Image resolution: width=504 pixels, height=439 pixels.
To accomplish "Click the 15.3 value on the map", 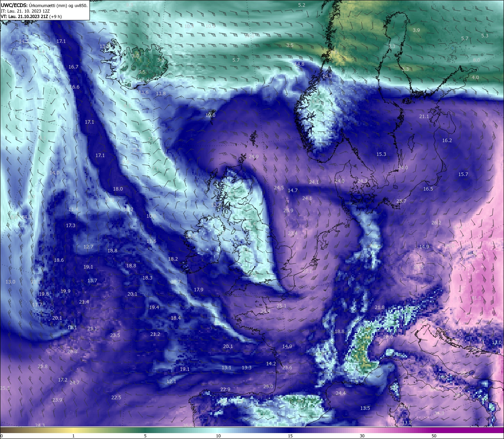I will (382, 154).
